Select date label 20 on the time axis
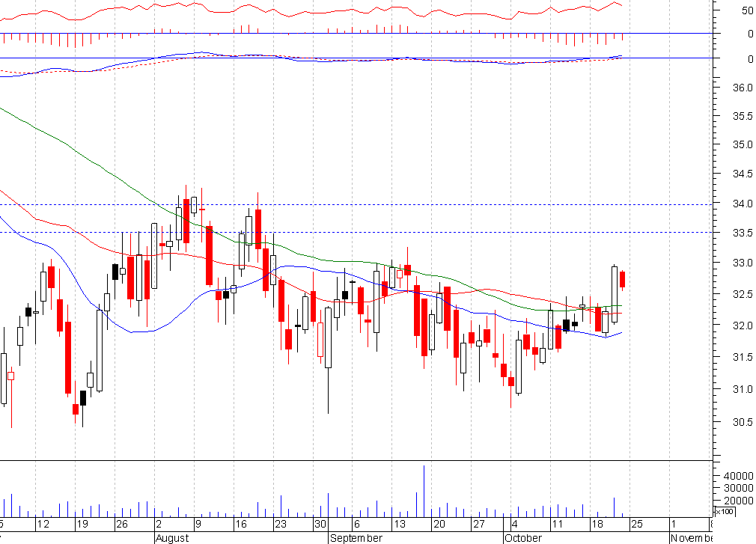 coord(439,525)
